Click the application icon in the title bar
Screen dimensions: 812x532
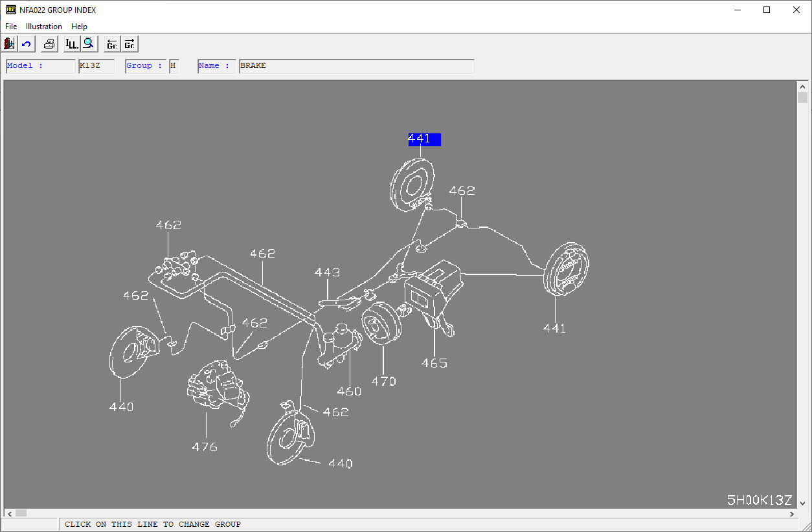pos(11,10)
